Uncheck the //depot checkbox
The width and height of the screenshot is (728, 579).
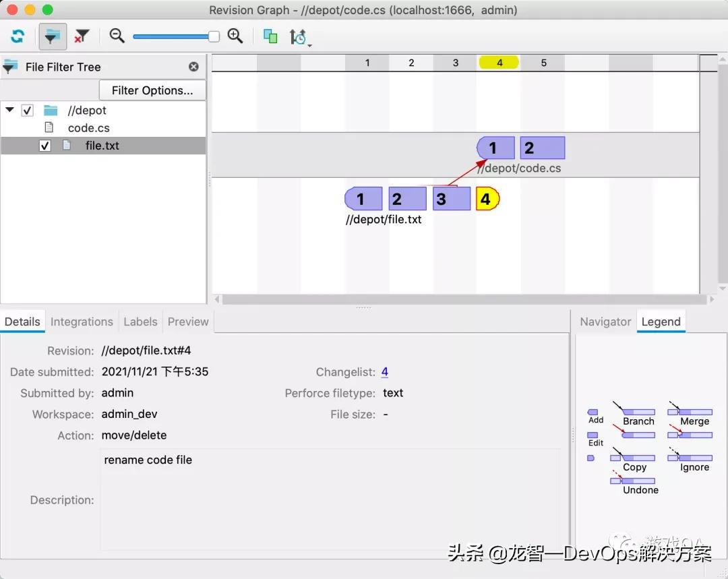[x=27, y=110]
